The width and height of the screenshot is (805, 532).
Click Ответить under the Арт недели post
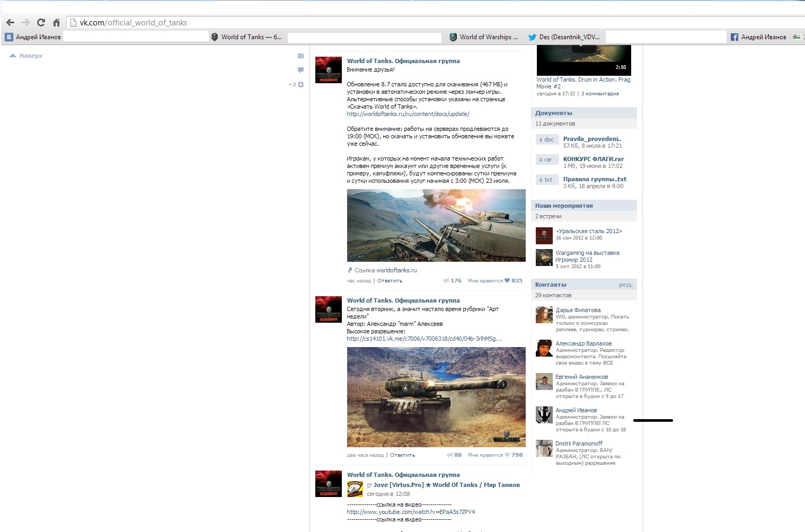(402, 455)
